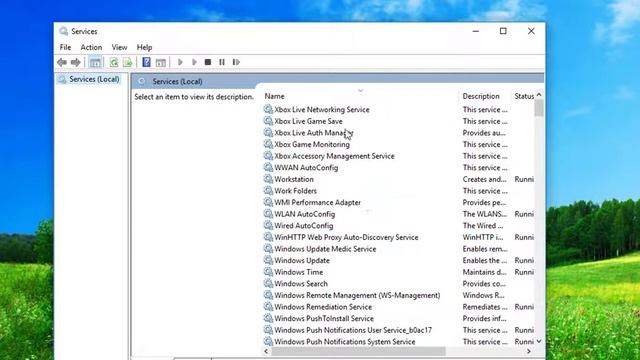The height and width of the screenshot is (360, 640).
Task: Select Services (Local) tree node
Action: click(x=89, y=79)
